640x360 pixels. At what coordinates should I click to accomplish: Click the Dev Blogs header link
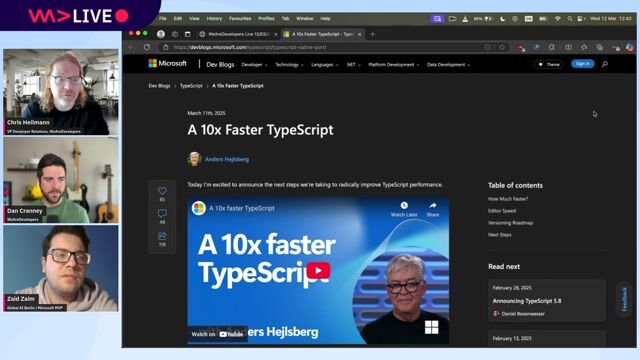click(x=220, y=64)
